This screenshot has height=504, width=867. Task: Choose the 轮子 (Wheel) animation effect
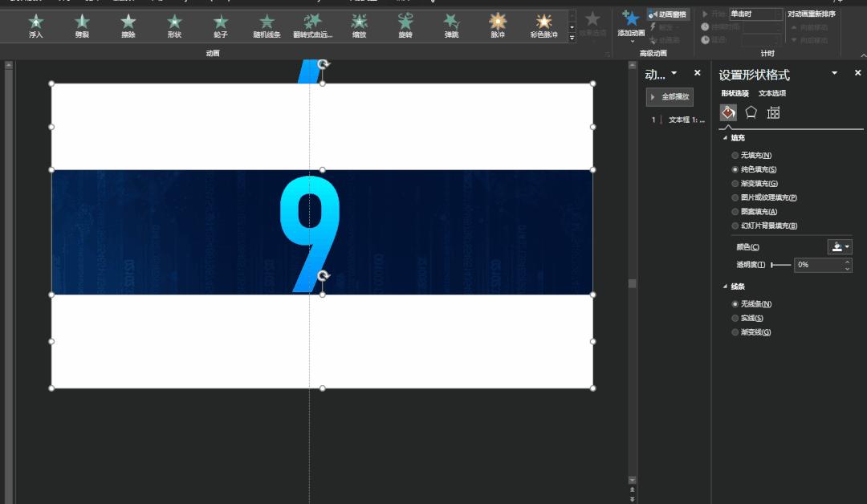tap(221, 25)
